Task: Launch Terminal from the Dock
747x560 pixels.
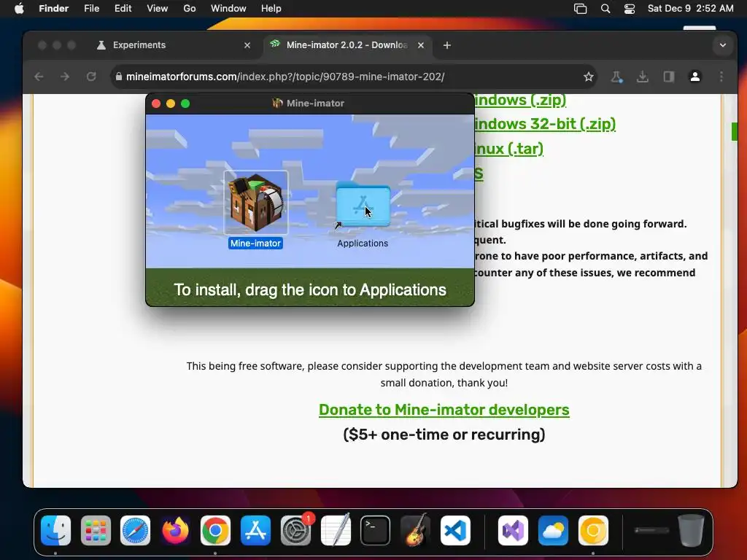Action: click(376, 530)
